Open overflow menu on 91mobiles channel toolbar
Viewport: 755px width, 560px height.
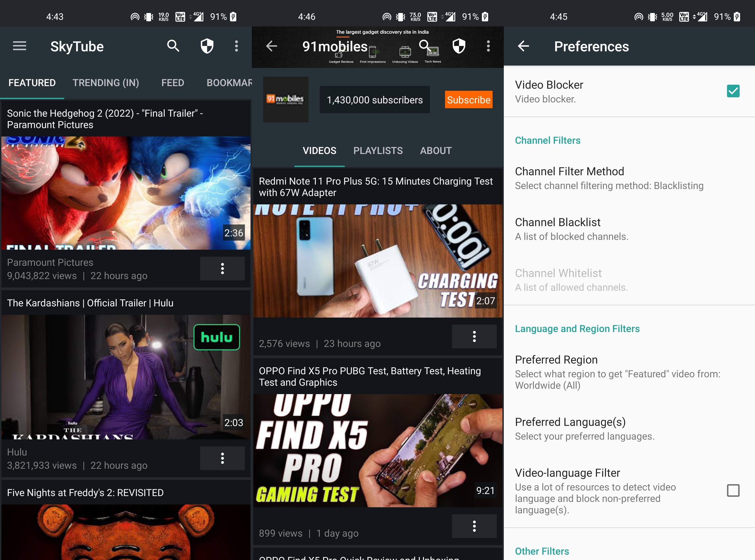tap(488, 46)
